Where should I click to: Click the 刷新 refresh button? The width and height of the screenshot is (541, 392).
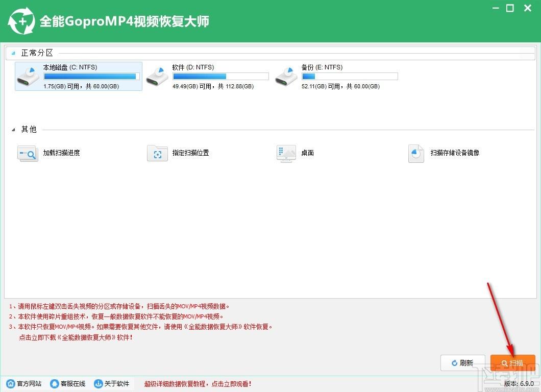(x=463, y=363)
